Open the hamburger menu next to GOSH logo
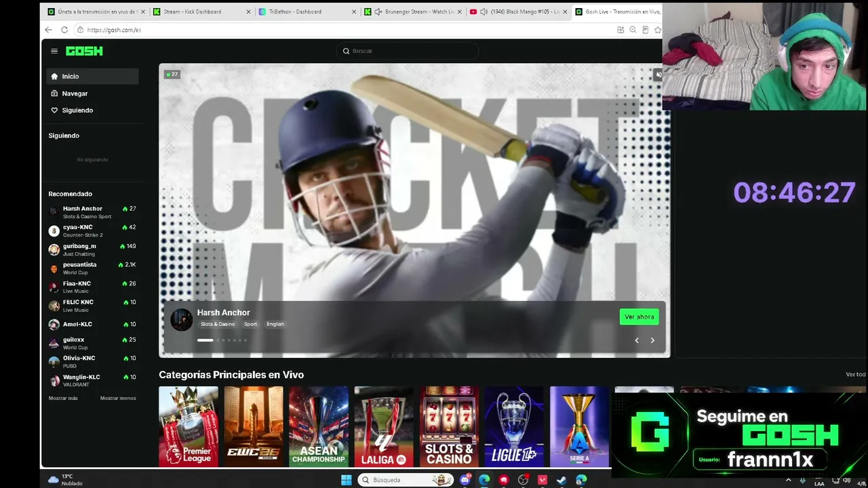 pyautogui.click(x=54, y=51)
